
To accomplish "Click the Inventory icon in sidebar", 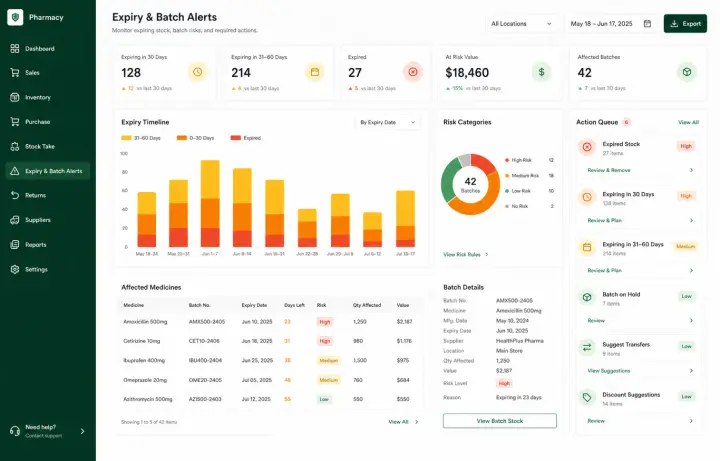I will point(15,97).
